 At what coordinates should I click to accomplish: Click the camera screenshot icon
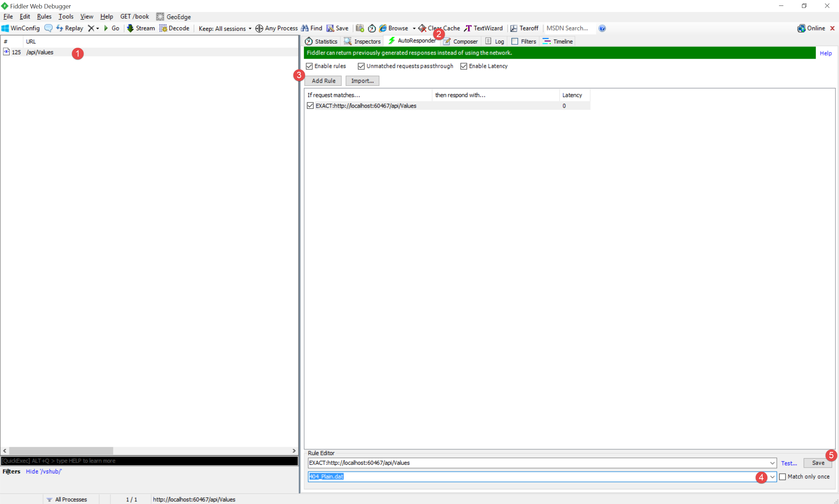(360, 28)
